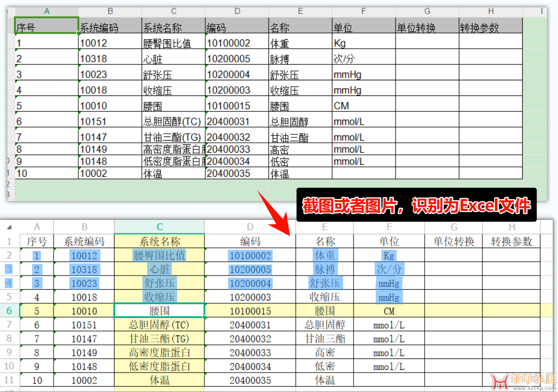Select highlighted column C header in lower spreadsheet
The width and height of the screenshot is (558, 392).
(x=159, y=227)
